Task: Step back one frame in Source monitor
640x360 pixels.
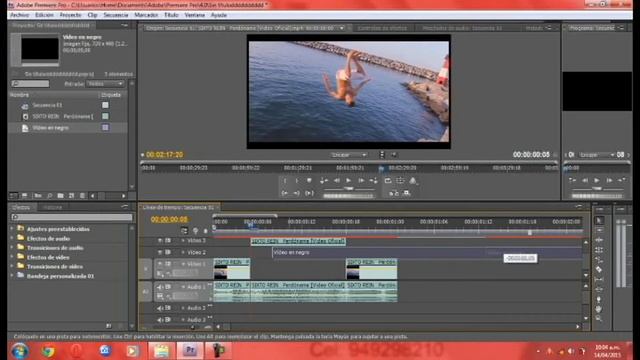Action: pyautogui.click(x=337, y=180)
